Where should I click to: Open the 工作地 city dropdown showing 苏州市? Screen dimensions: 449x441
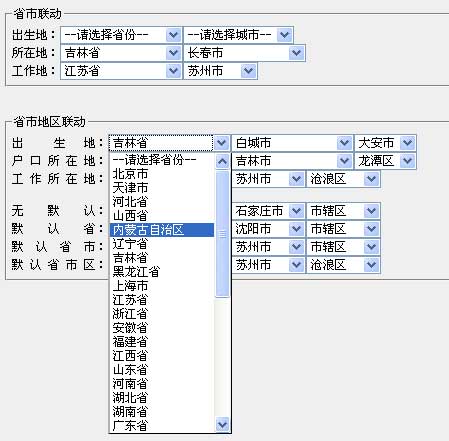click(220, 71)
